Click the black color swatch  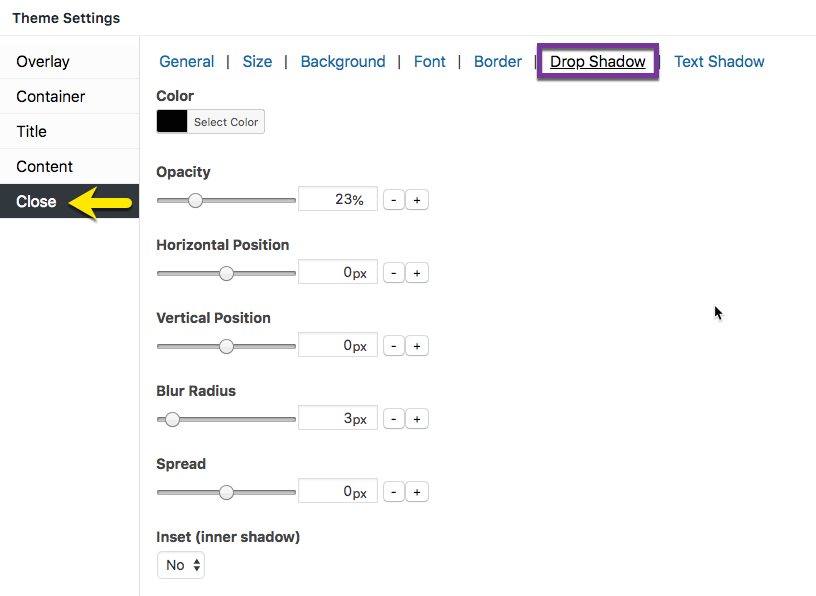click(172, 122)
